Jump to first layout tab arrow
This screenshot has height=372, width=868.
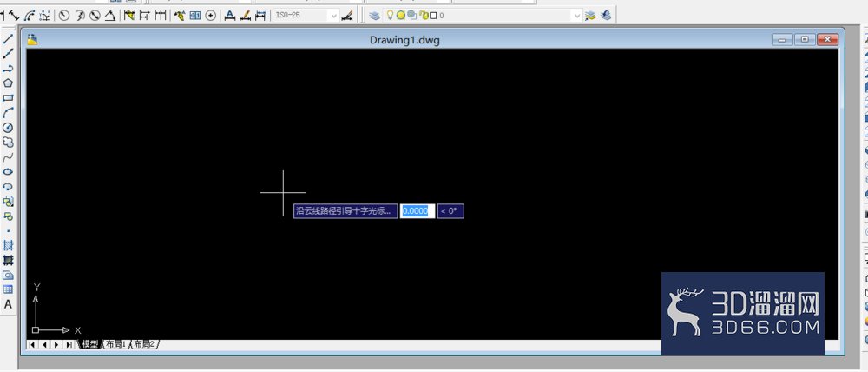[32, 345]
